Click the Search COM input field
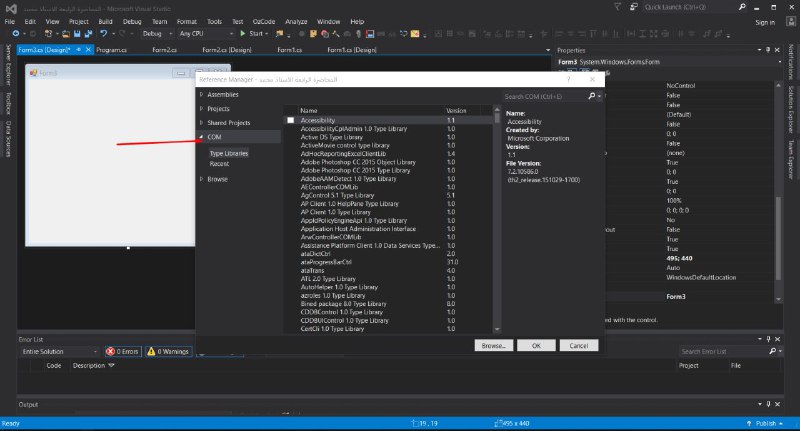Viewport: 800px width, 431px height. pyautogui.click(x=545, y=96)
